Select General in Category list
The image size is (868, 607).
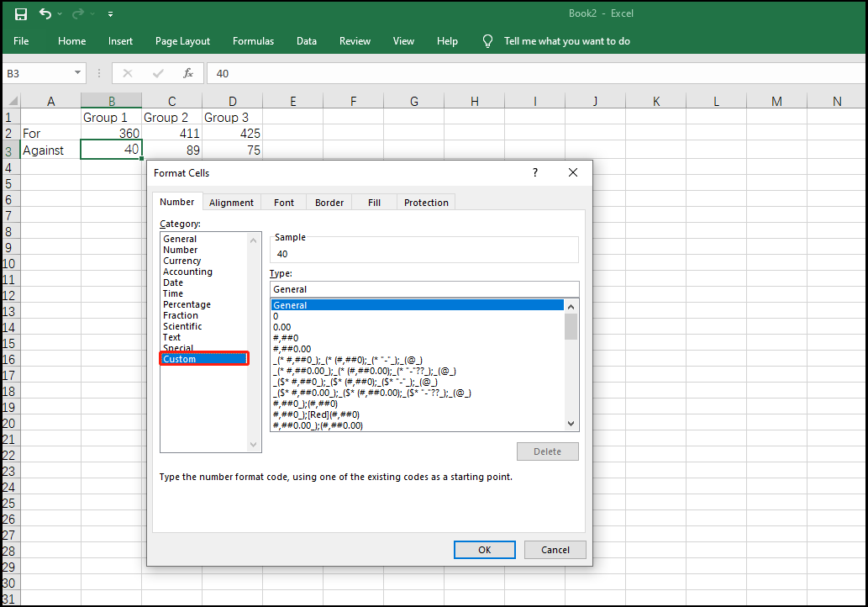coord(180,239)
